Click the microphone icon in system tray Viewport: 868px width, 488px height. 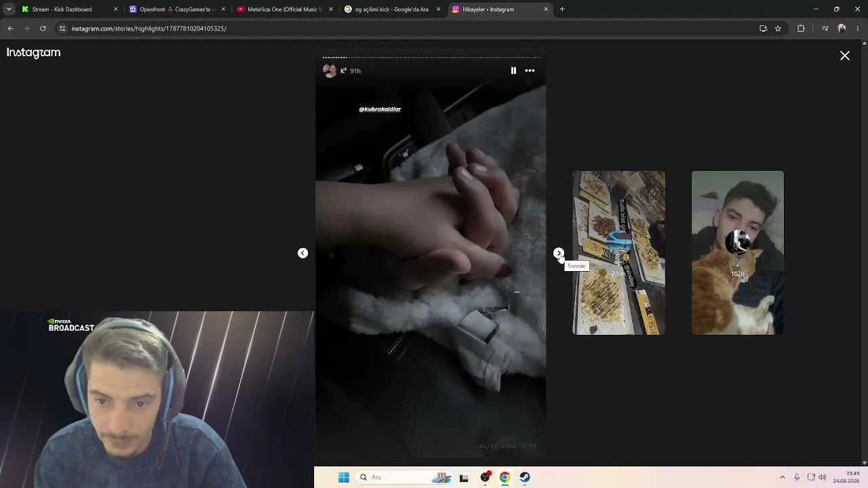click(797, 478)
